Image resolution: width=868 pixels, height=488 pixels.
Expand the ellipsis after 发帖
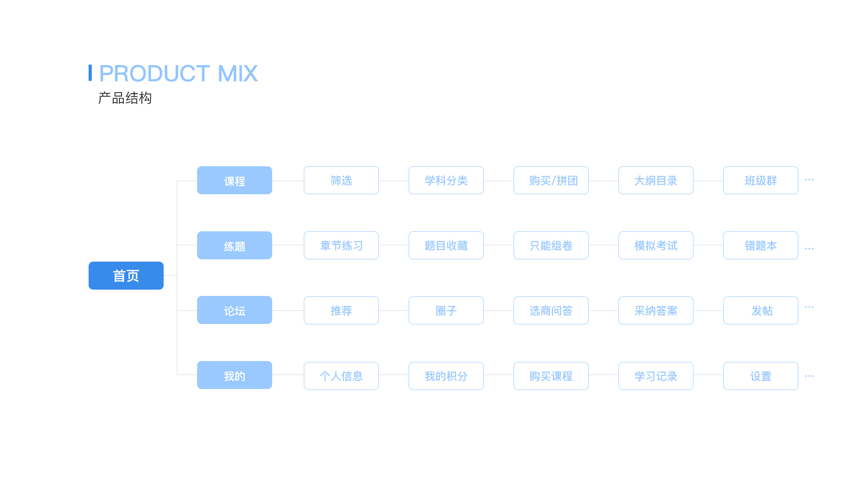(809, 307)
